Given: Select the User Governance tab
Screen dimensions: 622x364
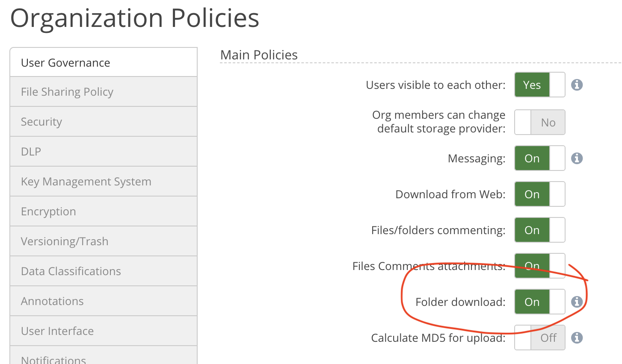Looking at the screenshot, I should tap(104, 63).
